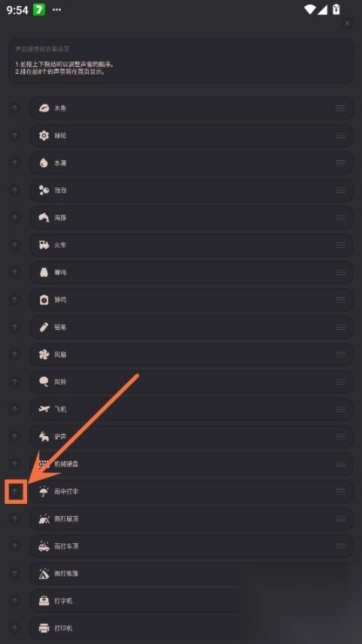This screenshot has width=362, height=644.
Task: Select the fan icon beside 风扇
Action: (44, 355)
